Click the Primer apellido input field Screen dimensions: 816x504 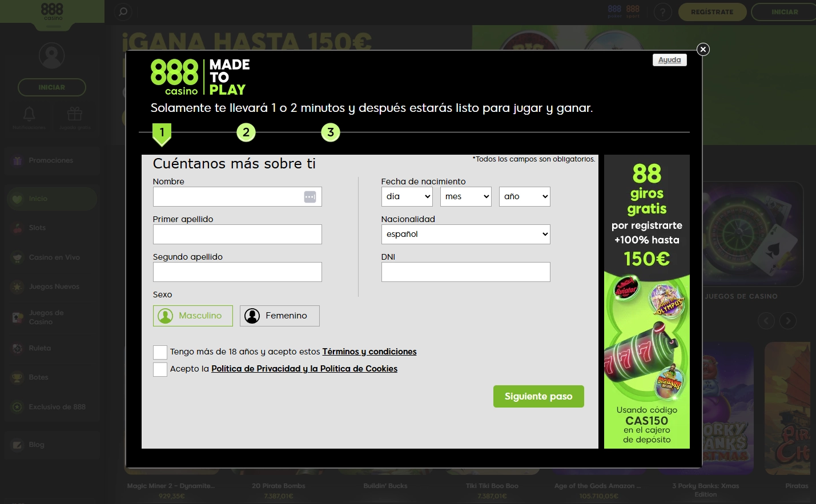pos(238,235)
